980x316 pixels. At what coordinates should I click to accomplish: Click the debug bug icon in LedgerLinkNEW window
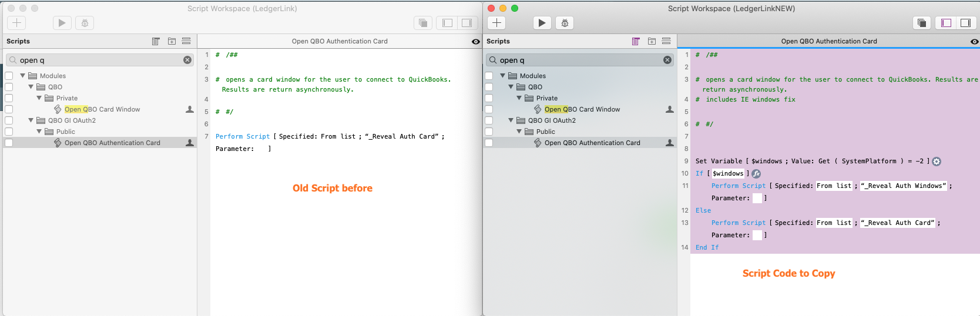[565, 23]
